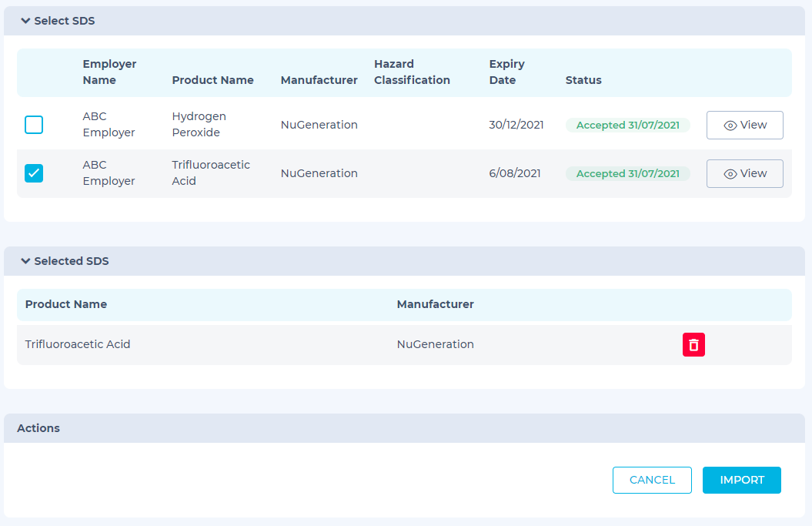Click the Actions panel header
This screenshot has height=526, width=812.
click(x=38, y=428)
